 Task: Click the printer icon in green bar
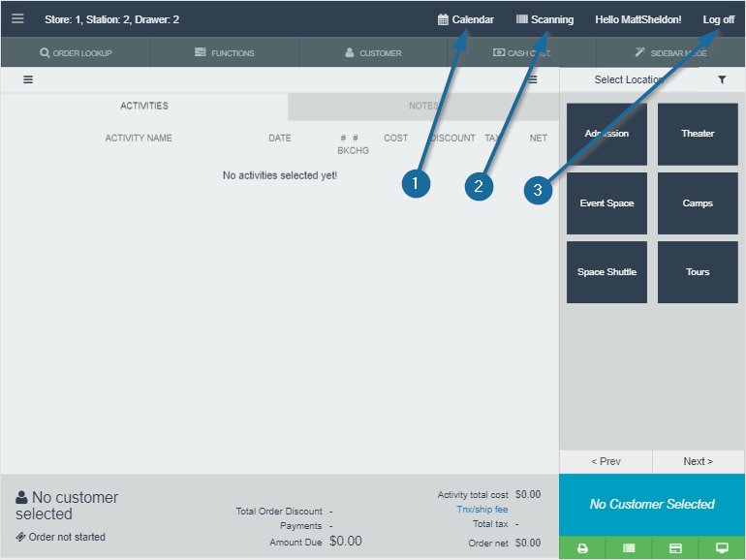point(582,548)
